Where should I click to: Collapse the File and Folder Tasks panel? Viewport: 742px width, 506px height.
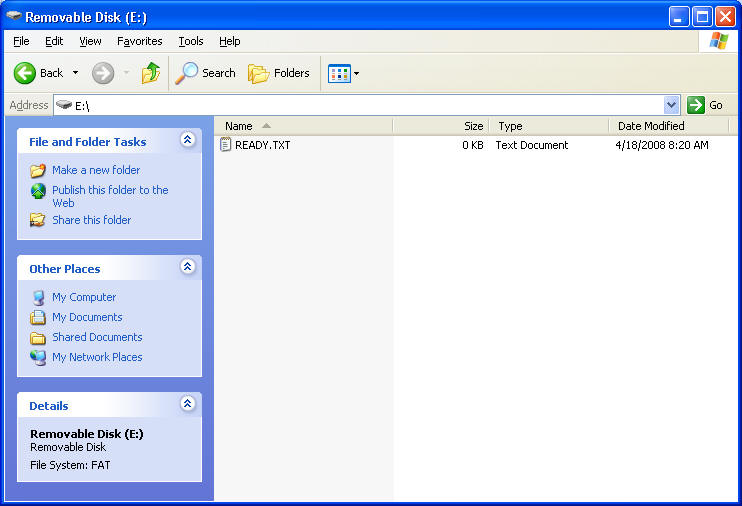[187, 140]
